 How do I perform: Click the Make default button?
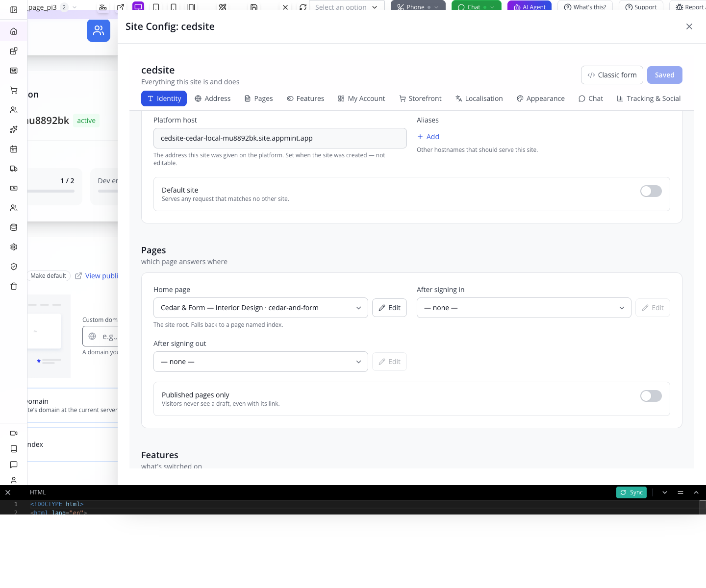tap(48, 276)
